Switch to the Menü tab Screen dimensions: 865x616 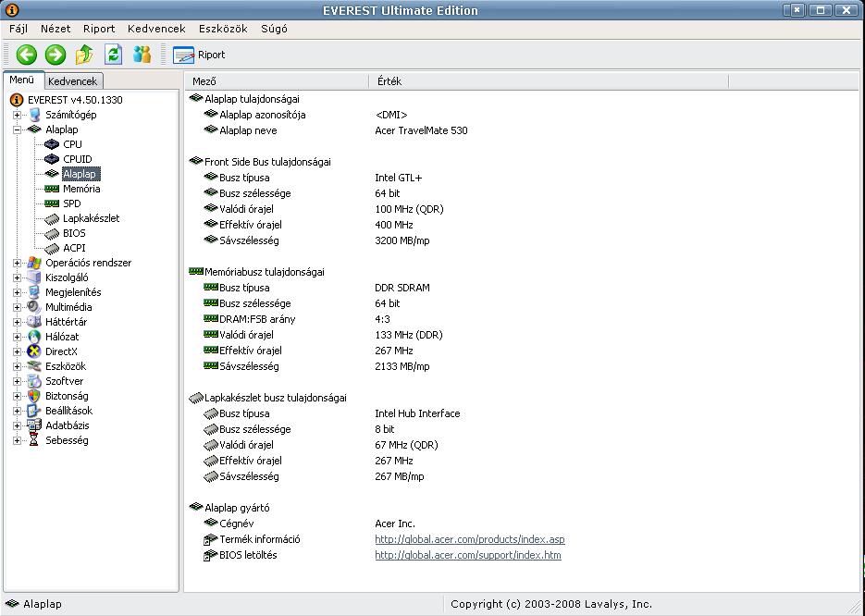22,80
